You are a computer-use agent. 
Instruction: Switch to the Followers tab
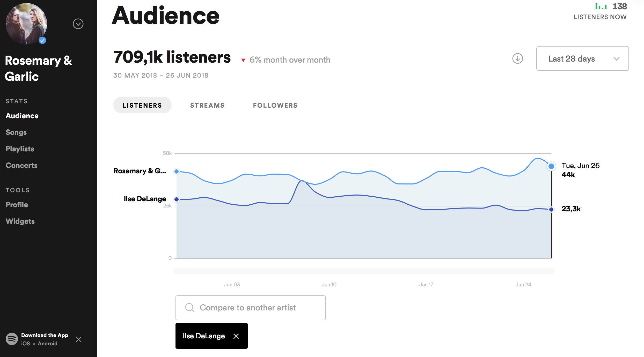coord(275,105)
